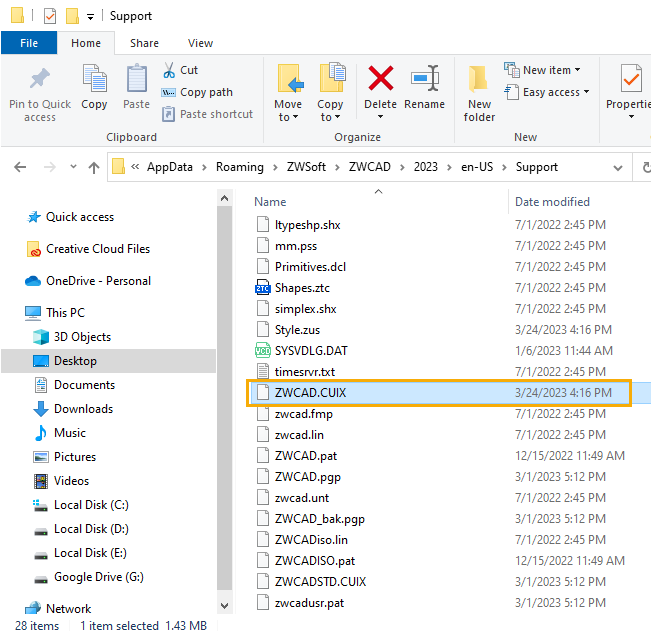Click the red Delete X icon

point(381,78)
